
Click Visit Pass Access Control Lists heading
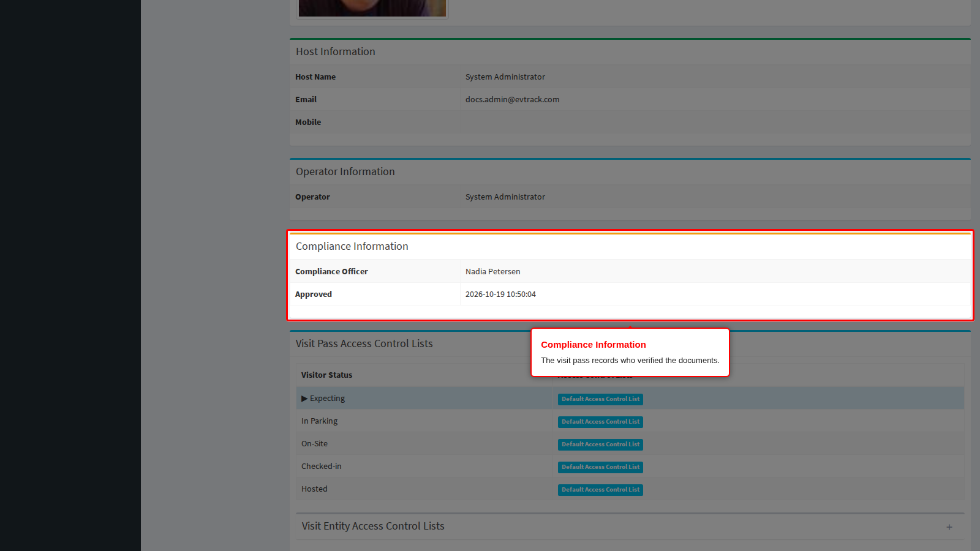[x=364, y=343]
